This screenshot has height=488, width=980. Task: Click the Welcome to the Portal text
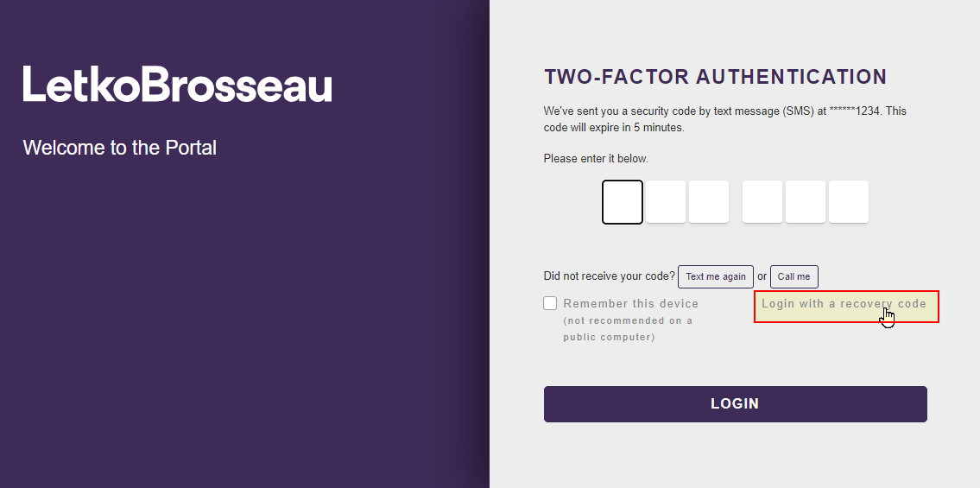pyautogui.click(x=119, y=148)
